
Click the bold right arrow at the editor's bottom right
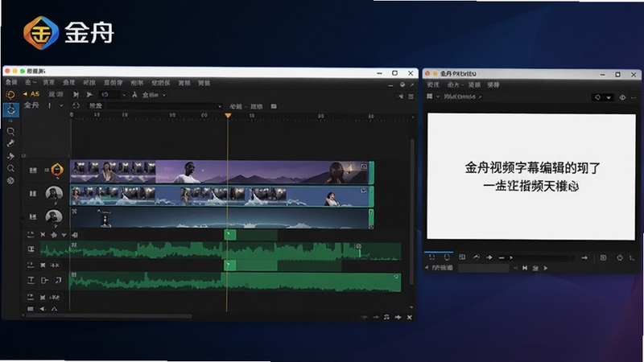coord(398,317)
